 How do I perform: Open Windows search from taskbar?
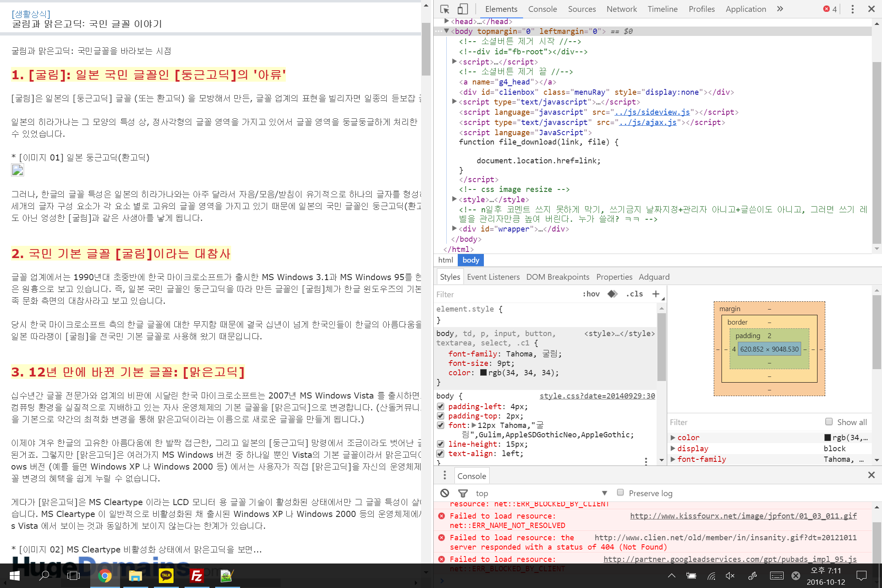[44, 576]
